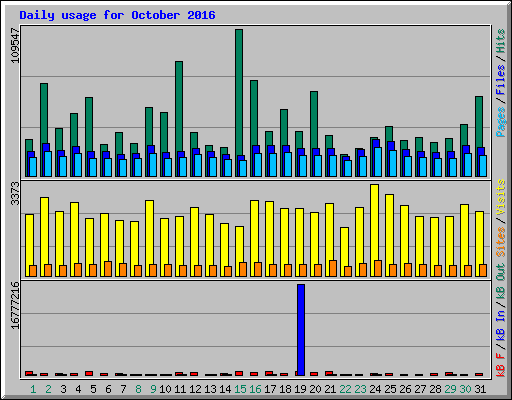Click the day label 10
The height and width of the screenshot is (400, 512).
[165, 389]
